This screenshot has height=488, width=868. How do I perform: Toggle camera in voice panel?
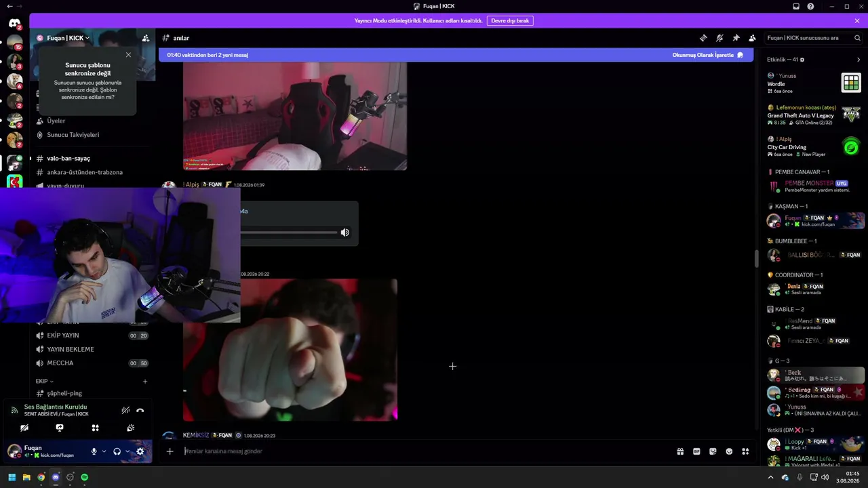[24, 428]
